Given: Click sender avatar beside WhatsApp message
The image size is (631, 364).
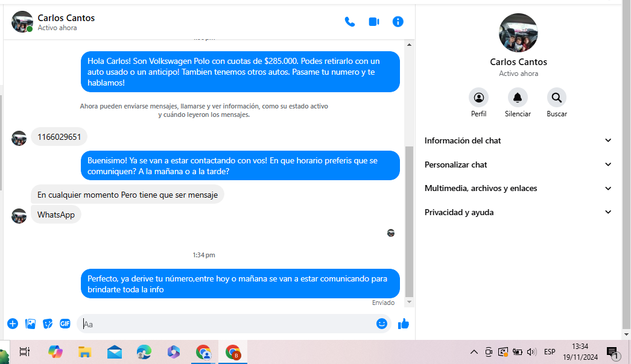Looking at the screenshot, I should (x=19, y=216).
